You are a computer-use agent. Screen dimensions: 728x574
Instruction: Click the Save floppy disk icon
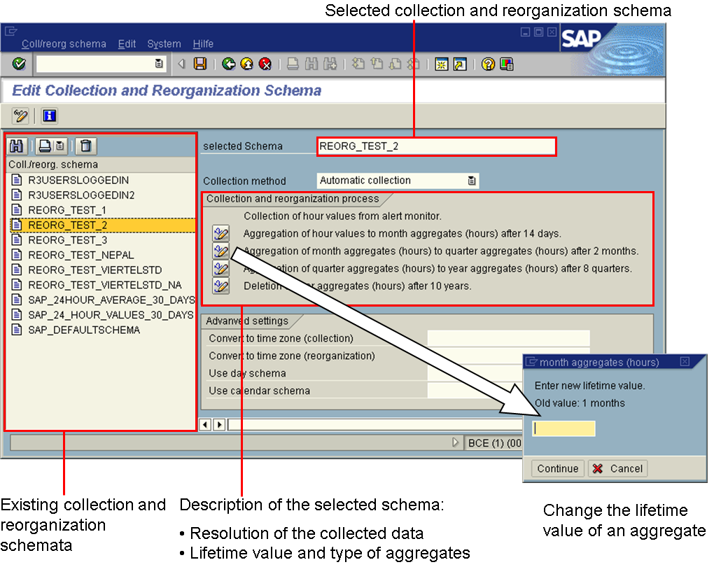[200, 64]
